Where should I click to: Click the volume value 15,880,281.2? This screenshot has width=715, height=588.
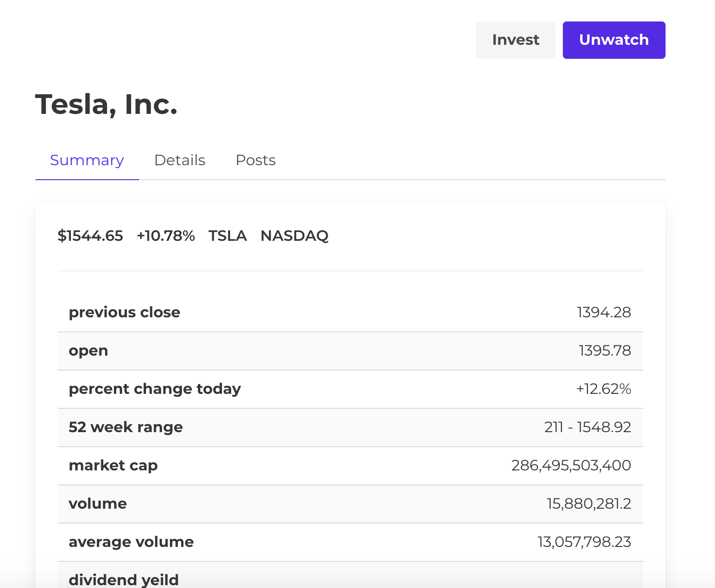589,504
